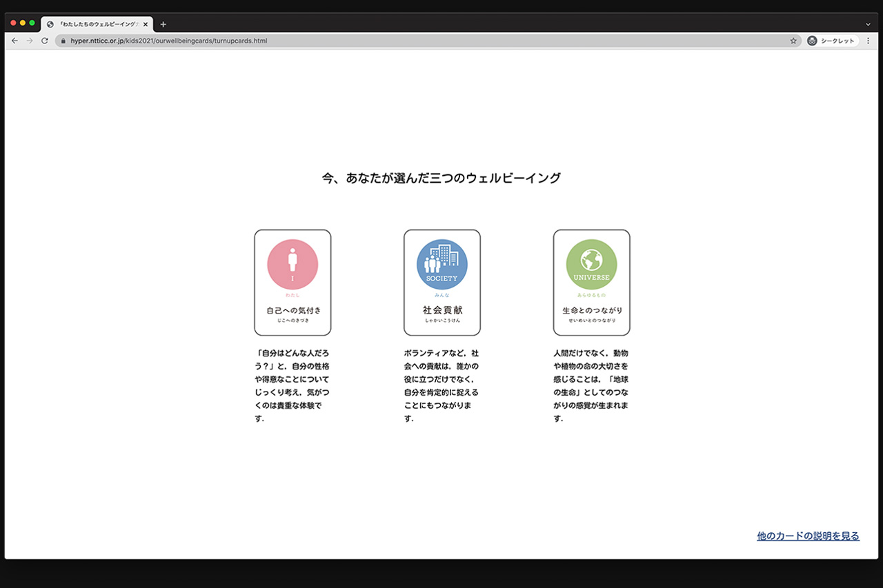Click the green fullscreen window button
This screenshot has width=883, height=588.
(x=32, y=23)
